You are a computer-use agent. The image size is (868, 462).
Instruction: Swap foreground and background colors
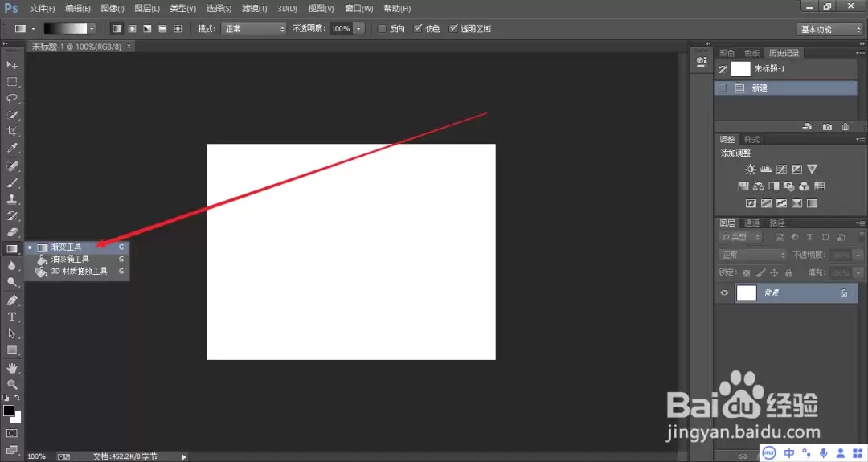pyautogui.click(x=17, y=397)
